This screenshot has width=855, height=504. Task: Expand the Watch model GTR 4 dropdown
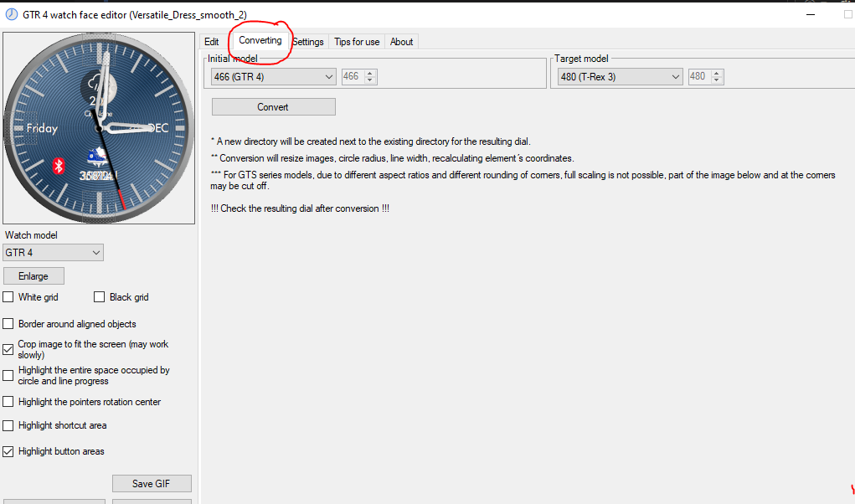[x=53, y=252]
